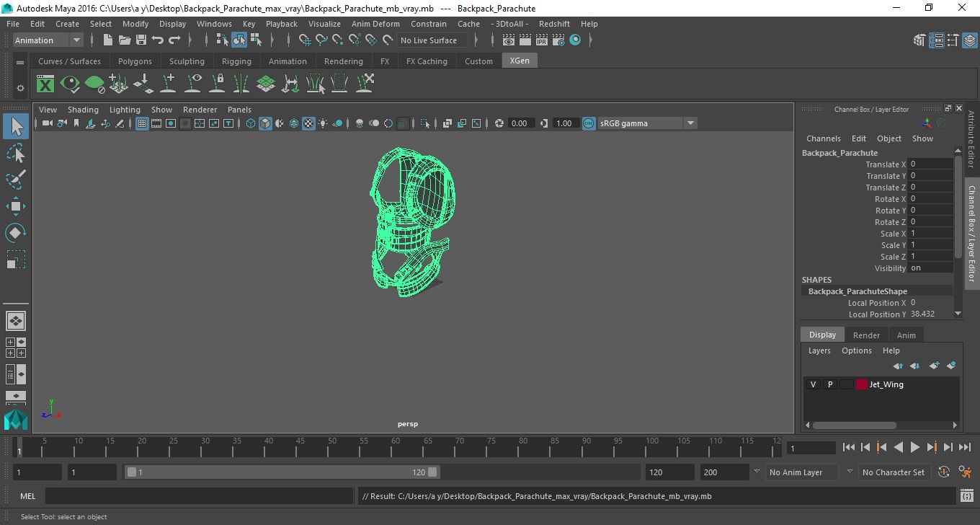Toggle Jet_Wing layer playback P box
The height and width of the screenshot is (525, 980).
click(x=830, y=384)
